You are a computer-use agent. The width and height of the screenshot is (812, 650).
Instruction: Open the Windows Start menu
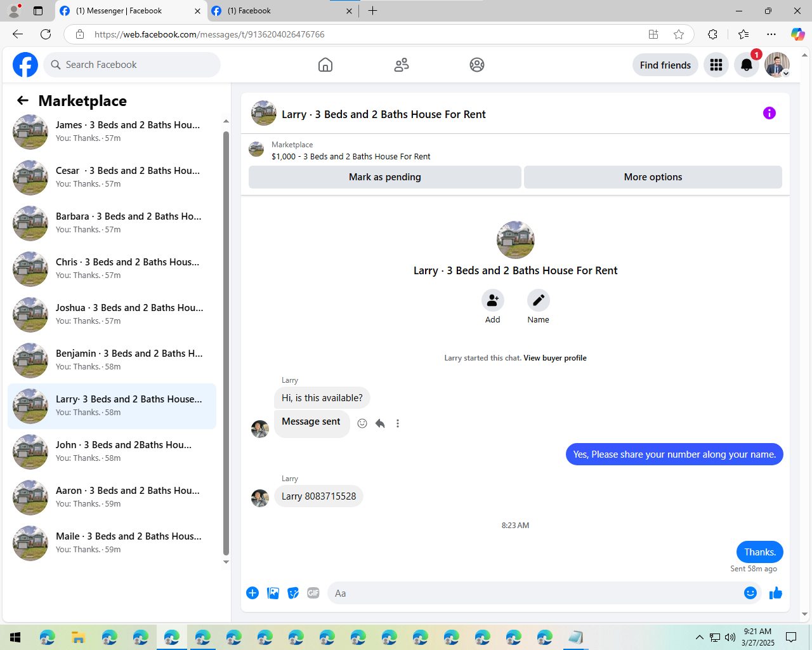(15, 637)
